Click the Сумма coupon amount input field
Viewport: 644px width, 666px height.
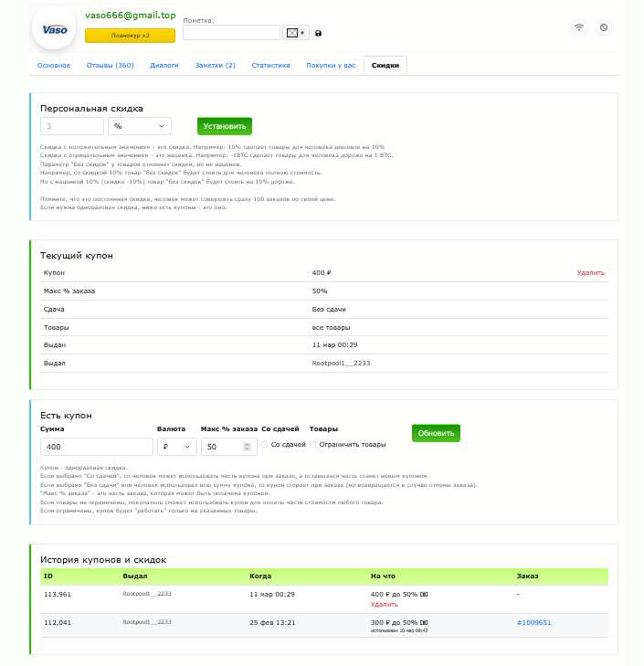tap(96, 447)
